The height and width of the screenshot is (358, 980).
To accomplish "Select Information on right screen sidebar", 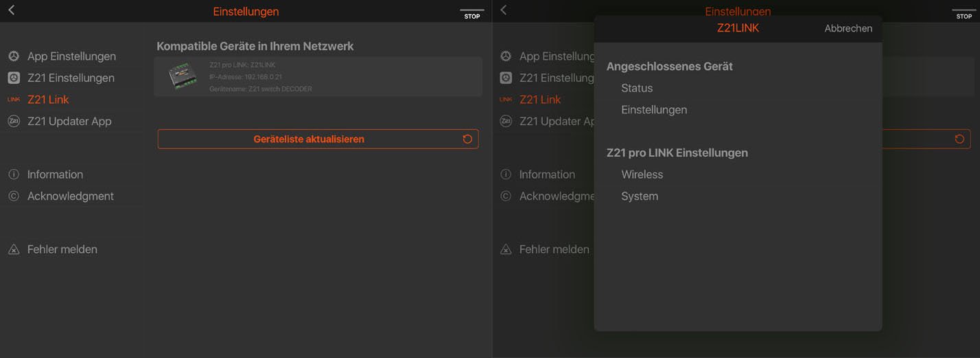I will point(547,175).
